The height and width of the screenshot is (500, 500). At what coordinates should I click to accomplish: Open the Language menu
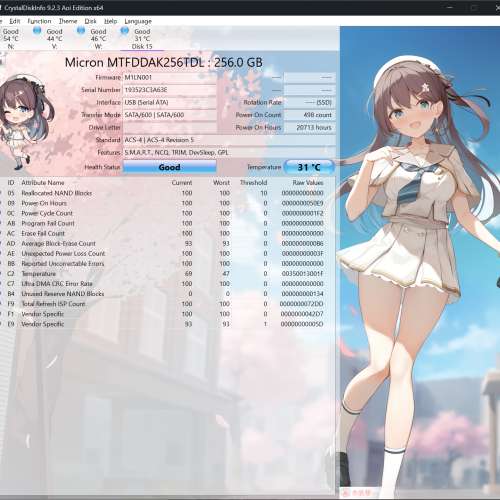[x=138, y=21]
